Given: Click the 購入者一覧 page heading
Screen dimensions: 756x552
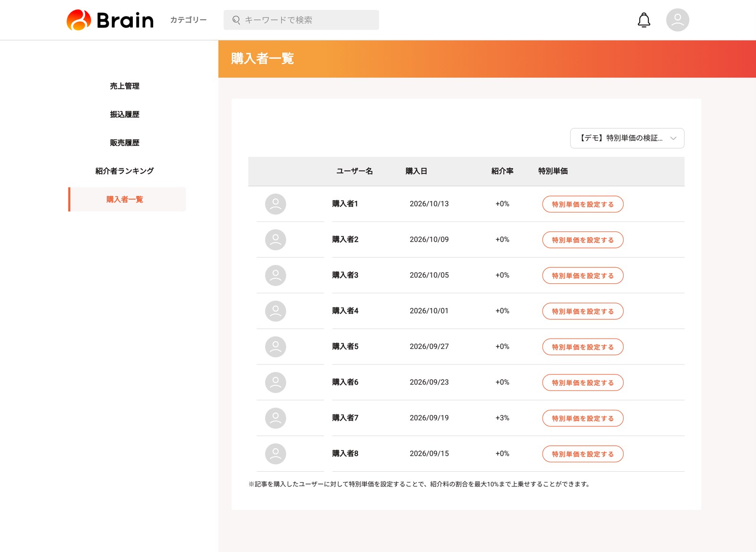Looking at the screenshot, I should [262, 59].
